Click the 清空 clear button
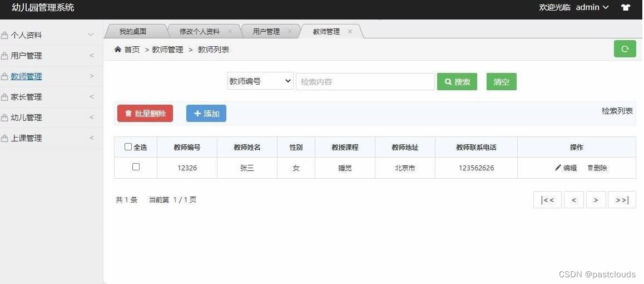Screen dimensions: 644x284 [502, 81]
